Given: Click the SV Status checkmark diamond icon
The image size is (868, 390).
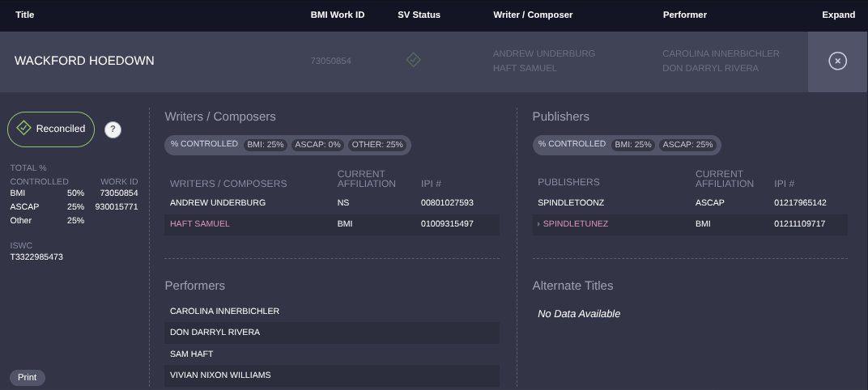Looking at the screenshot, I should pyautogui.click(x=414, y=60).
